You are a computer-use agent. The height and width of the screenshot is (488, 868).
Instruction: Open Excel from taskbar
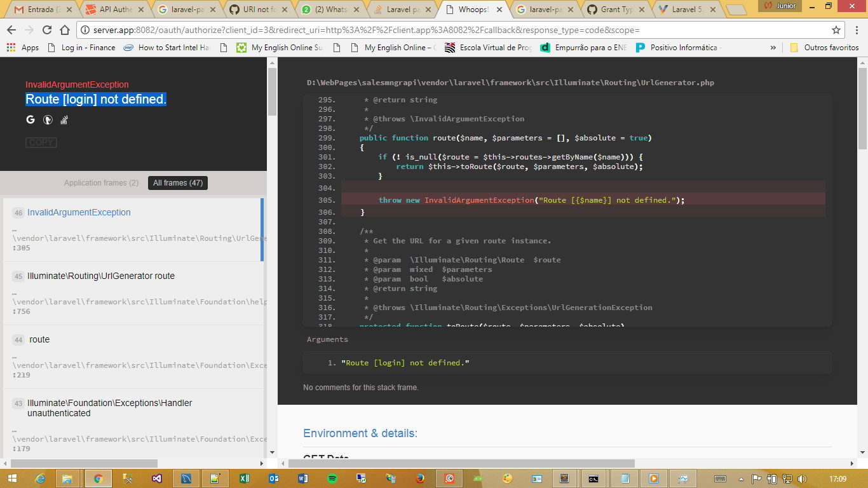point(245,478)
